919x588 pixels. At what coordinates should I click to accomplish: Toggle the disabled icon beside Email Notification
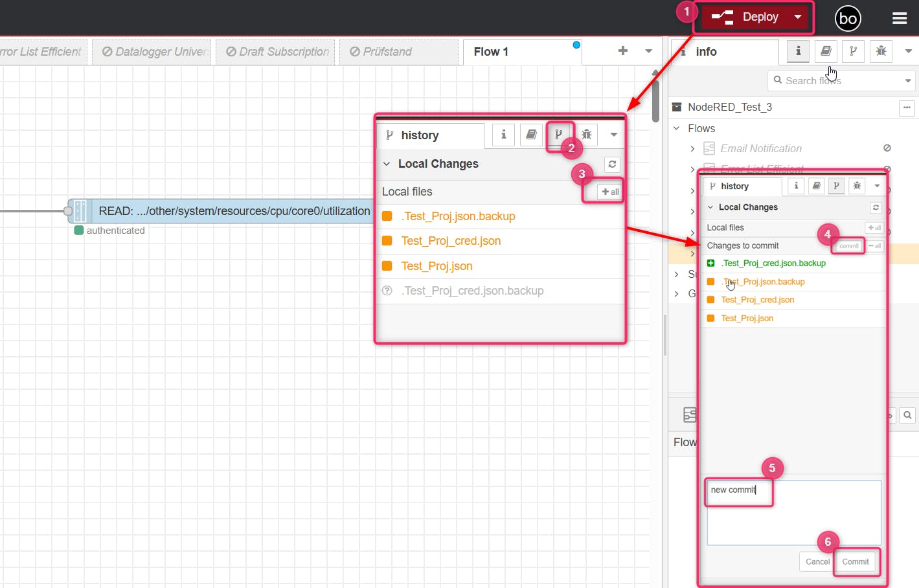(887, 148)
